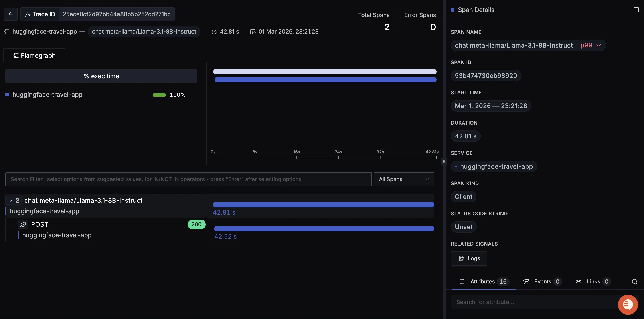Image resolution: width=644 pixels, height=319 pixels.
Task: Click the calendar timestamp icon
Action: [x=253, y=32]
